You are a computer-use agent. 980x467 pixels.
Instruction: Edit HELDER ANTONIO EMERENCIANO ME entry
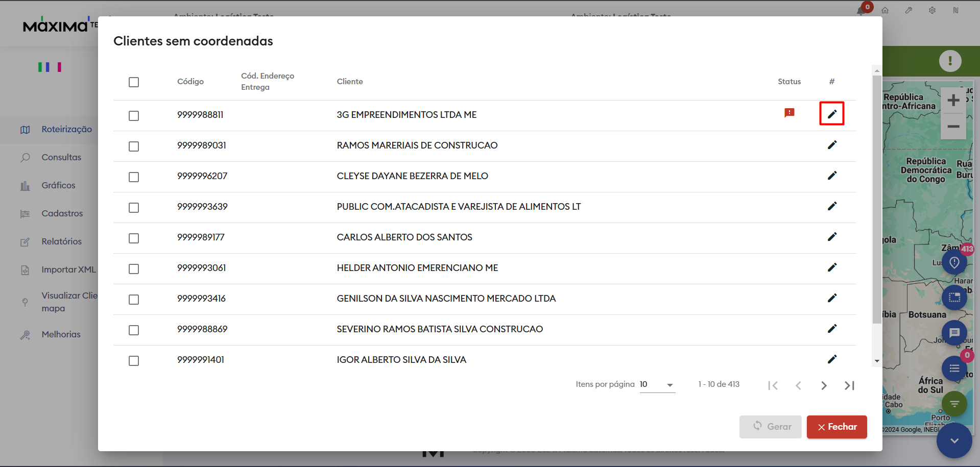point(832,267)
